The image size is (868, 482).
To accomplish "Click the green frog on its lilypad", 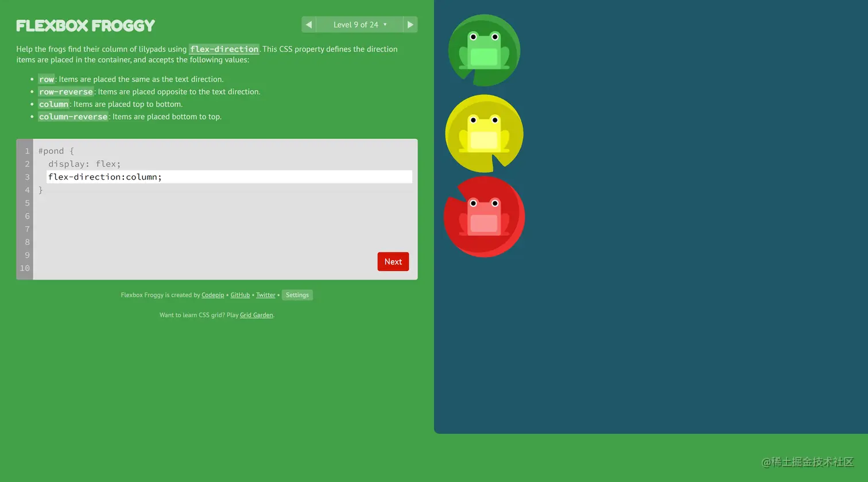I will (x=484, y=50).
